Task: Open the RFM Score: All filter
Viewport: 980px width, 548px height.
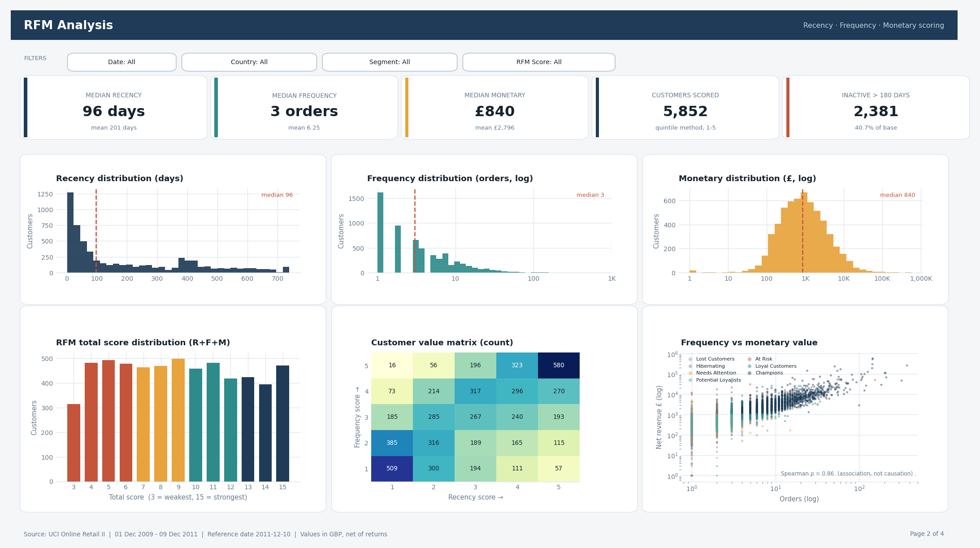Action: 539,62
